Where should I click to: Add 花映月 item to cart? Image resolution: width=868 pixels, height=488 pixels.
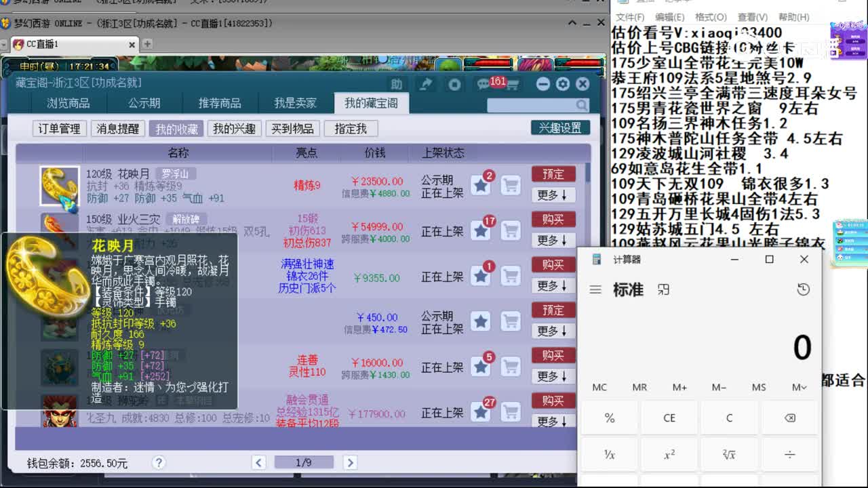[510, 185]
